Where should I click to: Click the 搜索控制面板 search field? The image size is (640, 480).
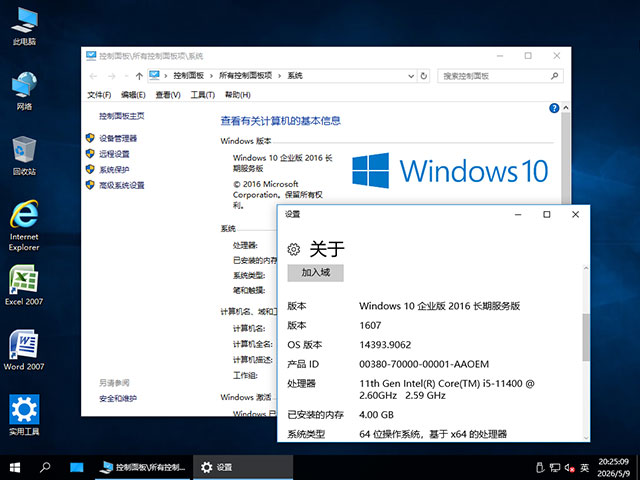500,76
